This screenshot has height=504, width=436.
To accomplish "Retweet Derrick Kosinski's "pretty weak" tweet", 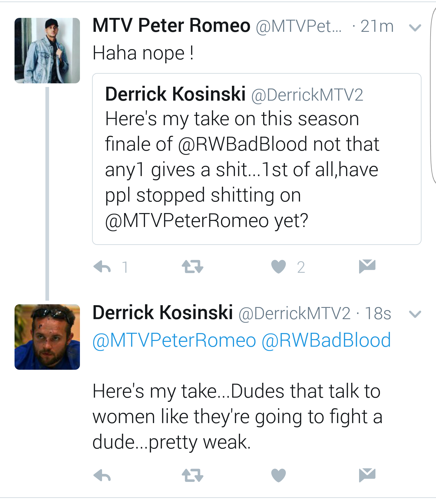I will pyautogui.click(x=193, y=475).
